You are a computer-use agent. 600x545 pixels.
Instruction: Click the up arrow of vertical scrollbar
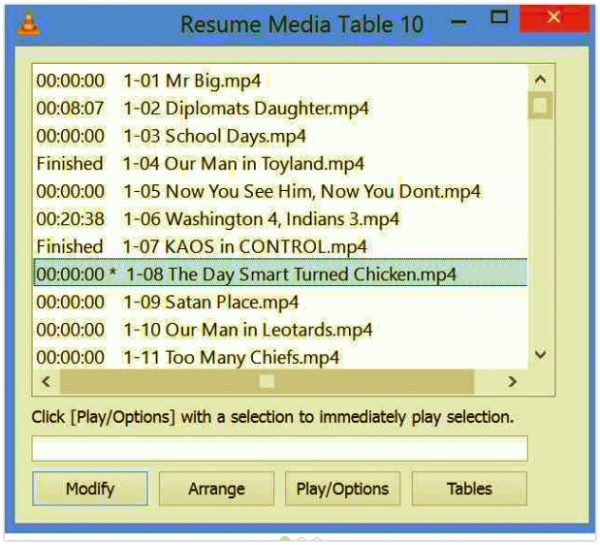pyautogui.click(x=540, y=79)
